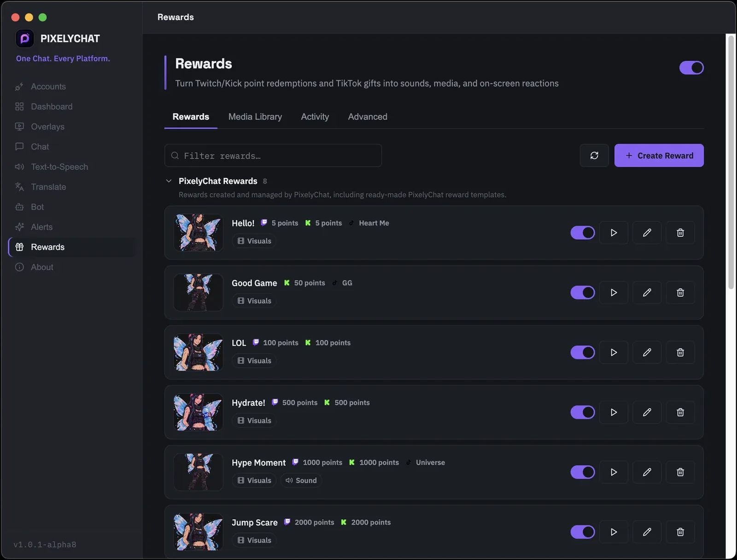Disable the Hello! reward toggle

click(583, 233)
